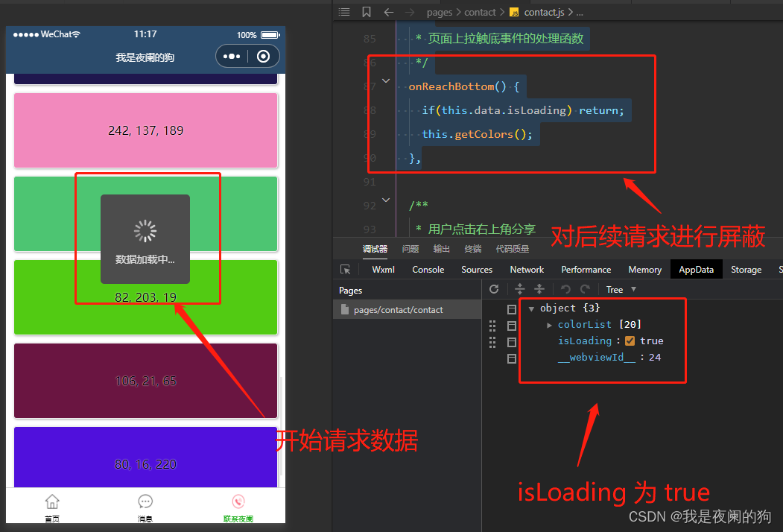
Task: Expand all nodes icon in AppData toolbar
Action: point(520,289)
